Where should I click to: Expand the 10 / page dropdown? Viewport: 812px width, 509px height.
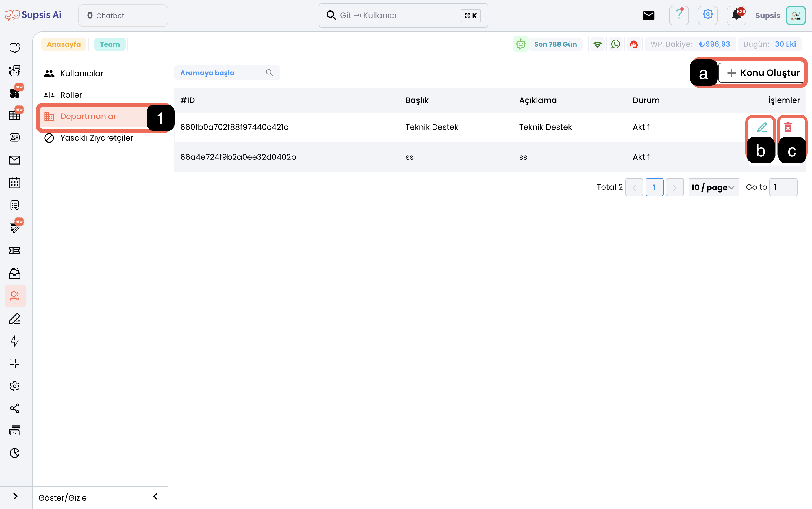pyautogui.click(x=713, y=187)
